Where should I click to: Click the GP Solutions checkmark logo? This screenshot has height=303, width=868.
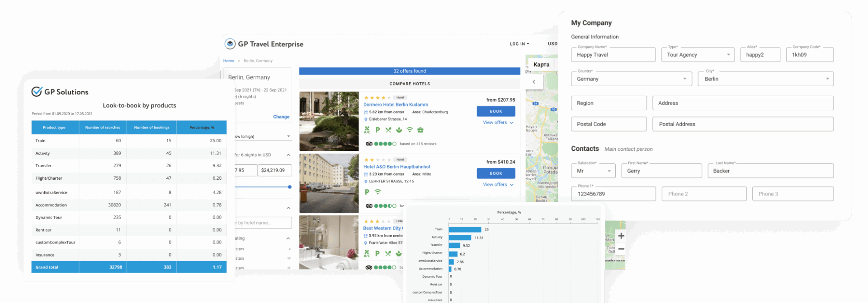(37, 92)
